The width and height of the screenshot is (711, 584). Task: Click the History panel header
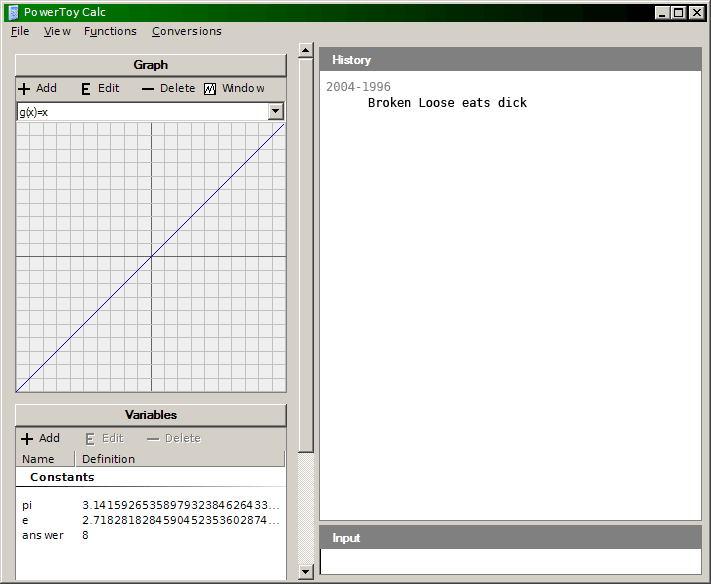coord(511,60)
